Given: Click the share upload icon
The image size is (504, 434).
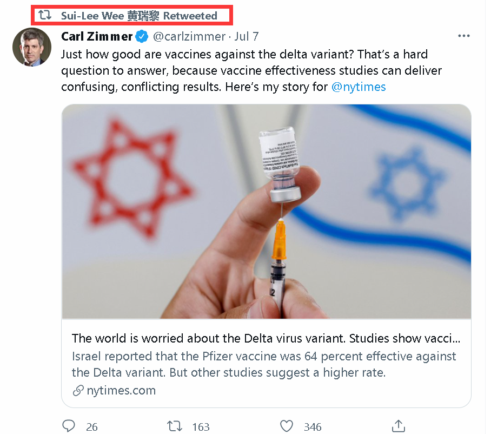Looking at the screenshot, I should pos(399,426).
